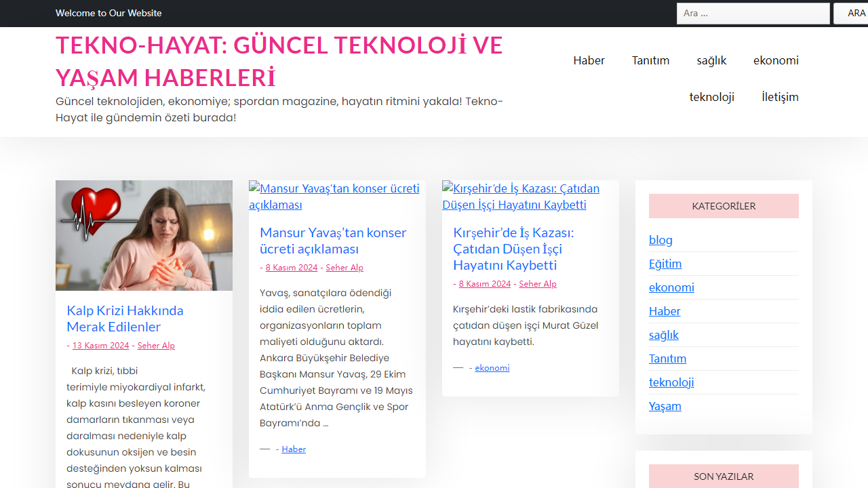Click the TEKNO-HAYAT site title
The width and height of the screenshot is (868, 488).
(x=279, y=61)
